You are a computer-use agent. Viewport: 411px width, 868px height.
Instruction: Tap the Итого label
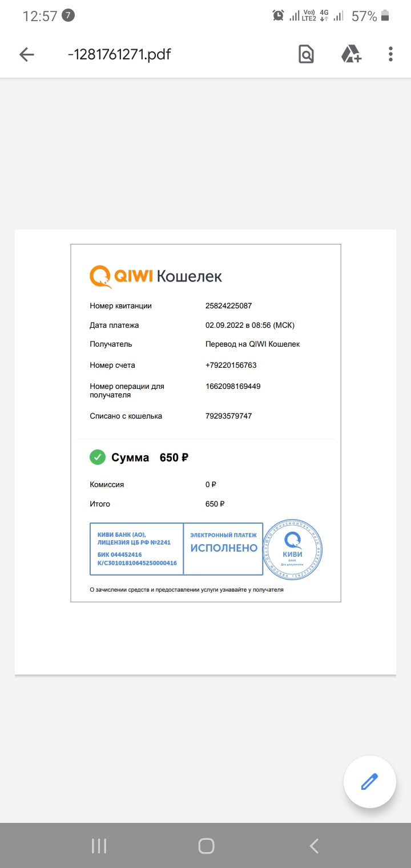click(100, 504)
